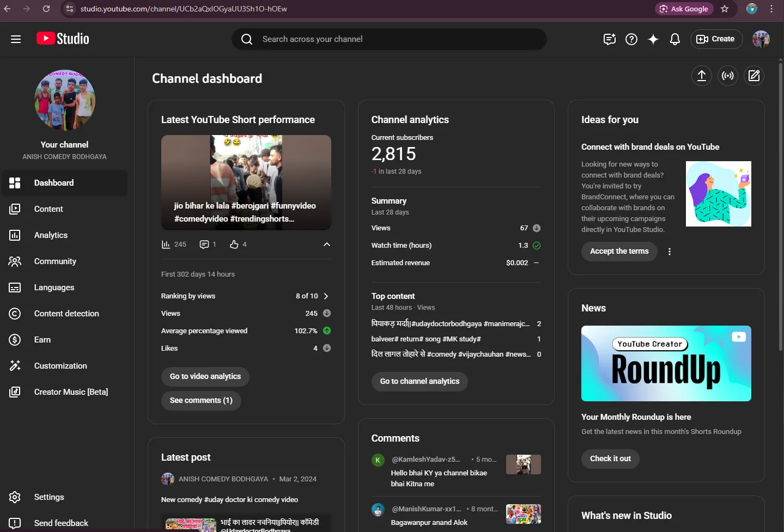Click the Ask Studio sparkle icon
The image size is (784, 532).
tap(653, 39)
